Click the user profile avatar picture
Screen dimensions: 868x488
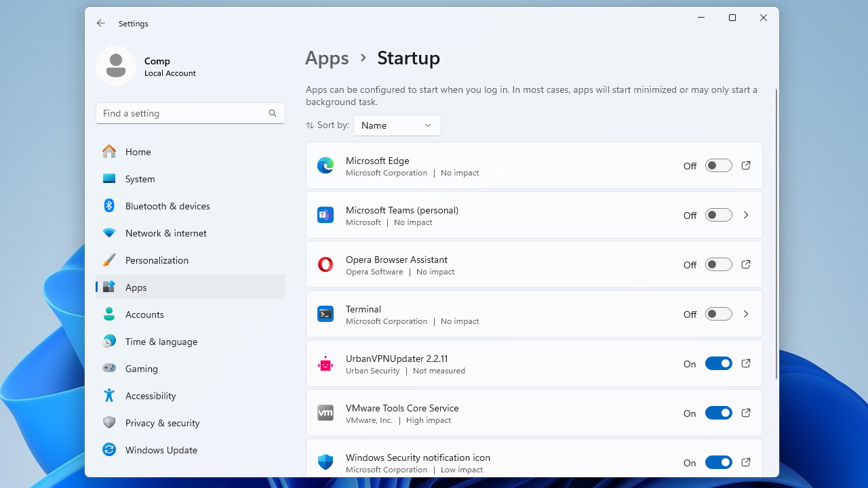point(116,66)
